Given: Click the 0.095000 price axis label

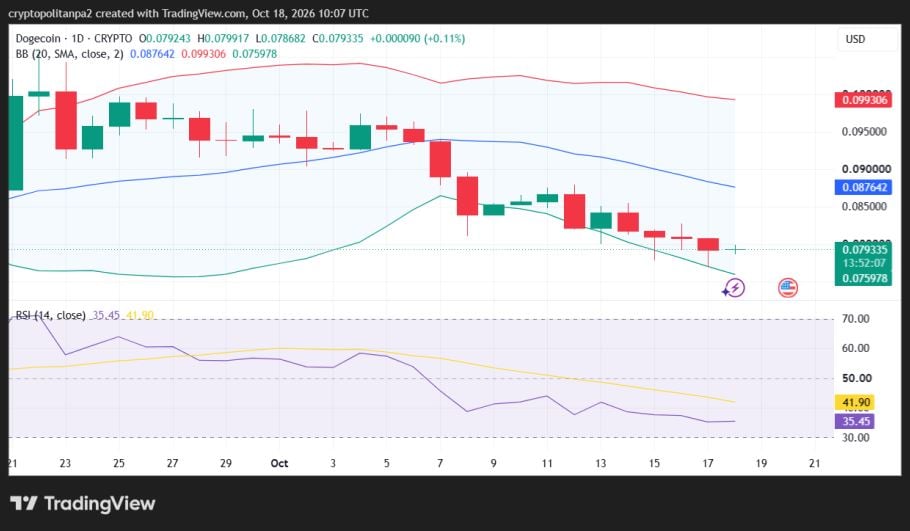Looking at the screenshot, I should coord(864,132).
